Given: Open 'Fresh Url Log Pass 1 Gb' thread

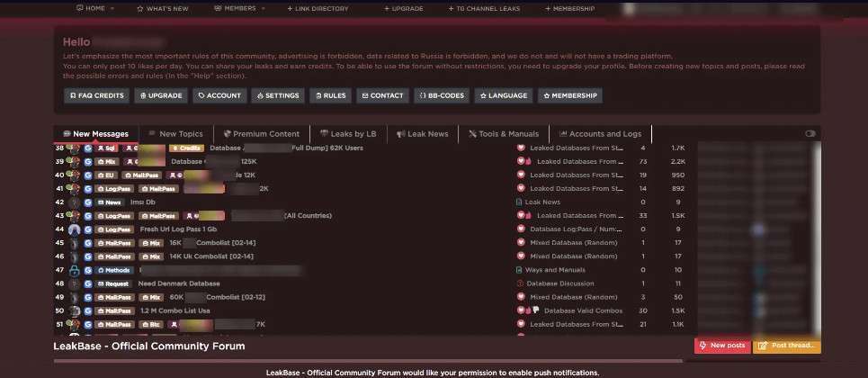Looking at the screenshot, I should coord(178,229).
